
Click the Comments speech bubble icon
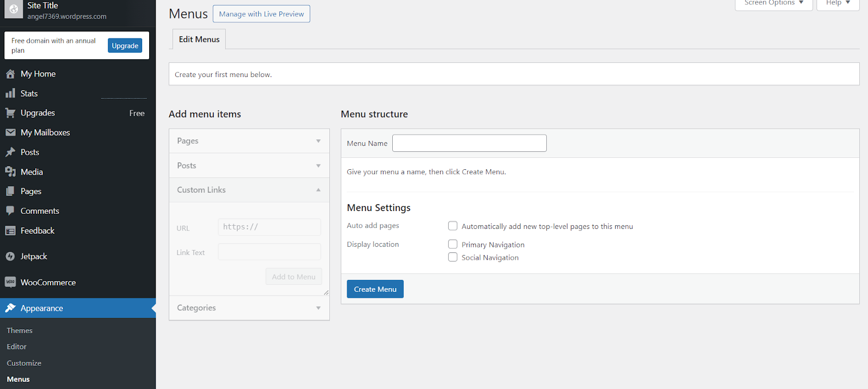click(x=10, y=211)
